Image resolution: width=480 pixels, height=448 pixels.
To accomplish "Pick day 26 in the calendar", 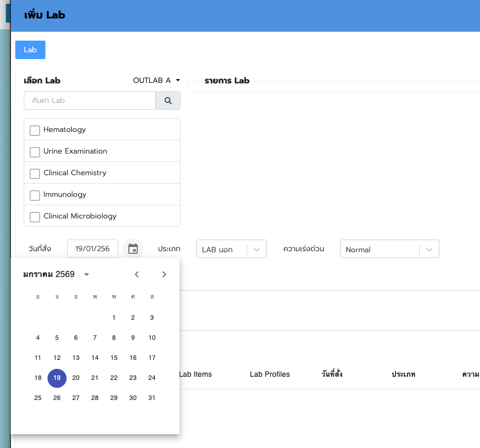I will coord(57,398).
